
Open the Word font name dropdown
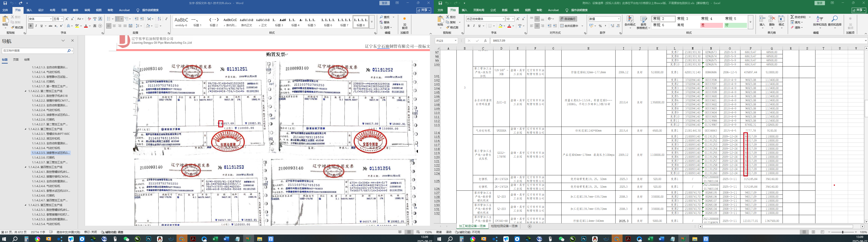(x=51, y=19)
